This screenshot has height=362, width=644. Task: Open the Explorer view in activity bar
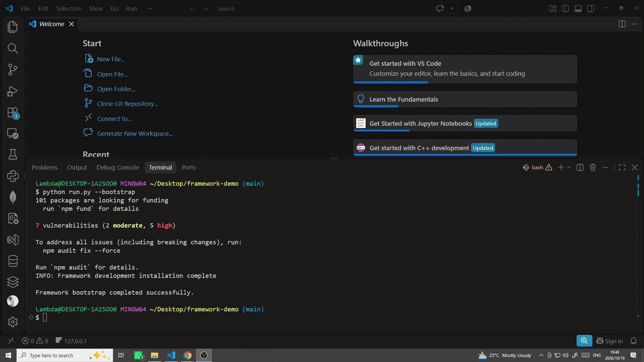point(13,27)
